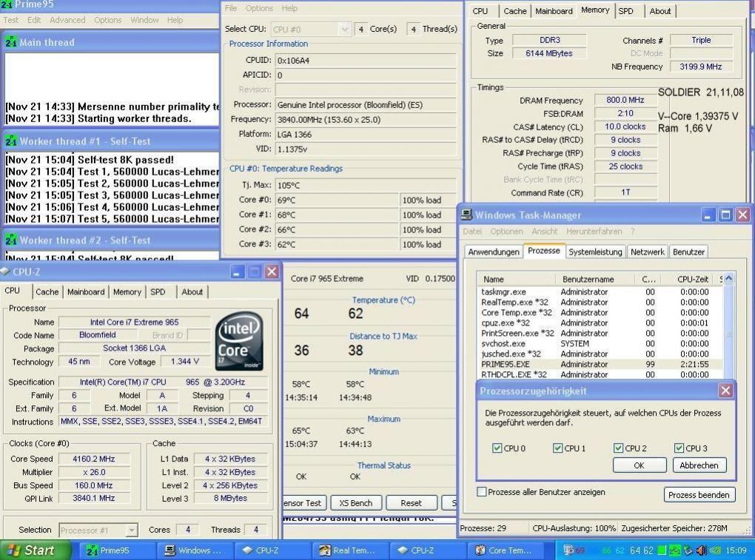Screen dimensions: 755x560
Task: Open the Prime95 Advanced menu
Action: coord(67,20)
